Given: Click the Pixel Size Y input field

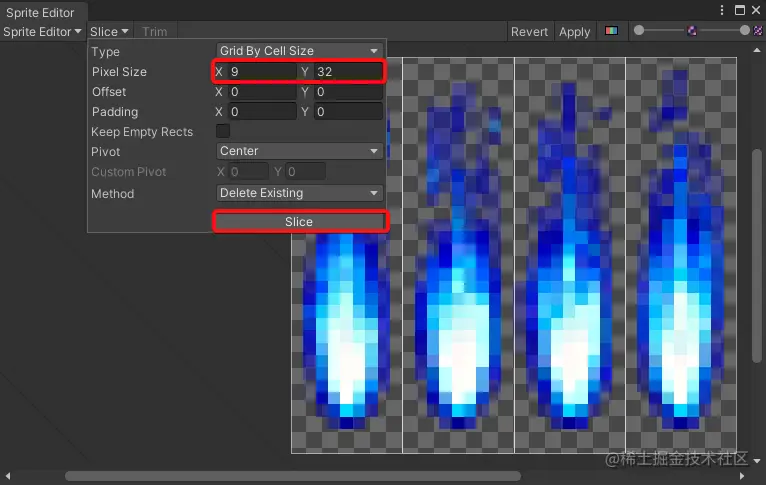Looking at the screenshot, I should [x=347, y=72].
